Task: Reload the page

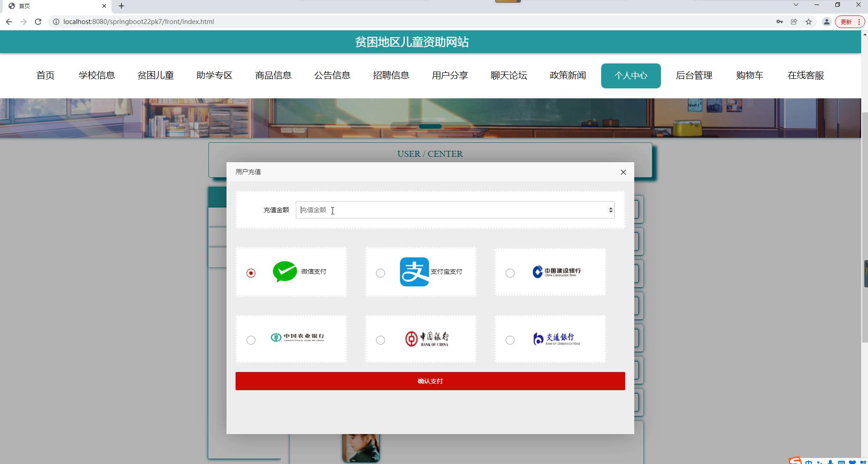Action: pyautogui.click(x=38, y=22)
